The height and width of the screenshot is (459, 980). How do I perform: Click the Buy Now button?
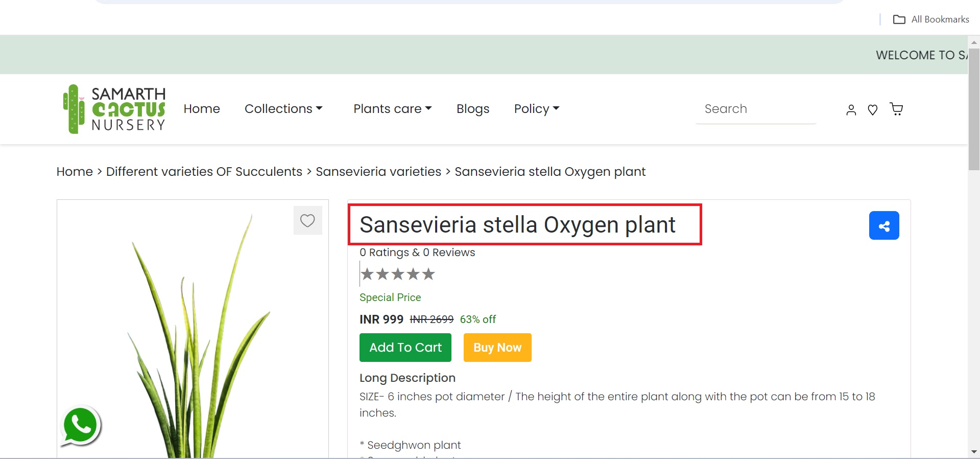(x=497, y=348)
